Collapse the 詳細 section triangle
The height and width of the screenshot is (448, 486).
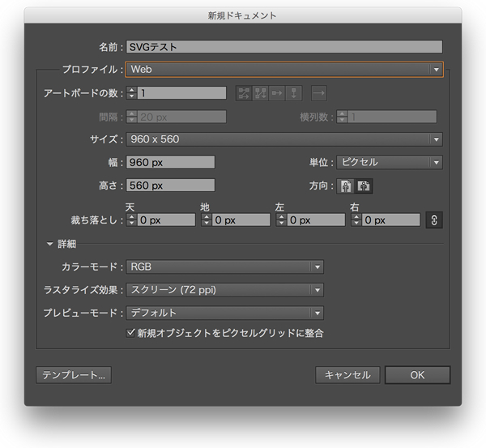[x=49, y=244]
